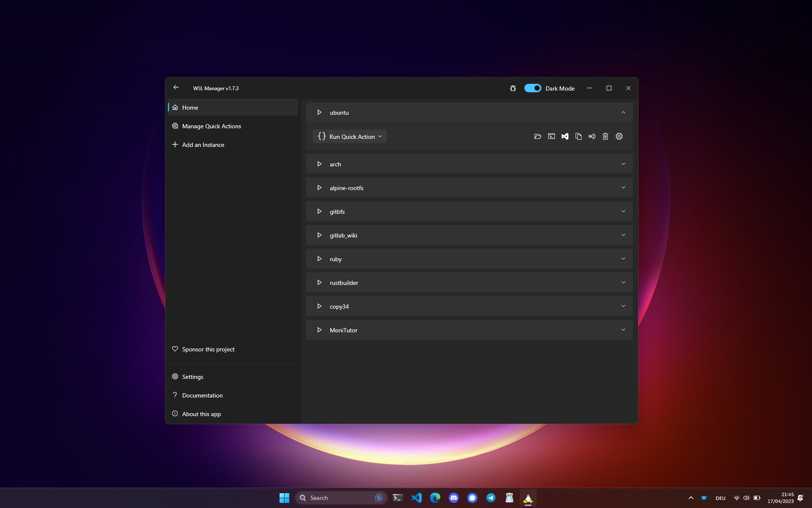Navigate to Manage Quick Actions menu item

coord(211,126)
